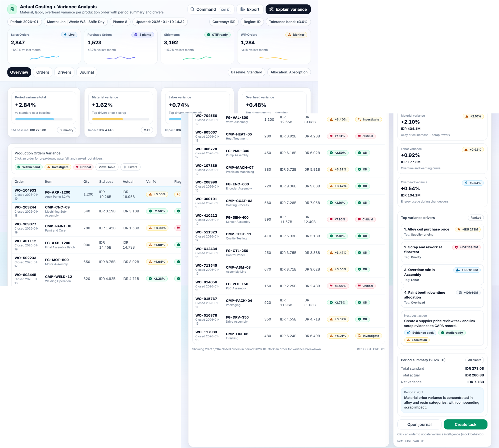Click the Export document icon
The height and width of the screenshot is (448, 499).
(x=243, y=9)
